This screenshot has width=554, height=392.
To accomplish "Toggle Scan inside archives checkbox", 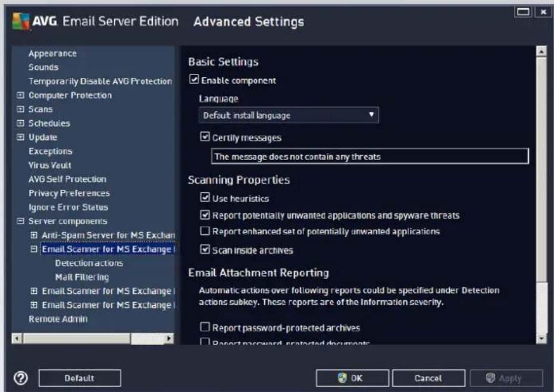I will point(205,249).
